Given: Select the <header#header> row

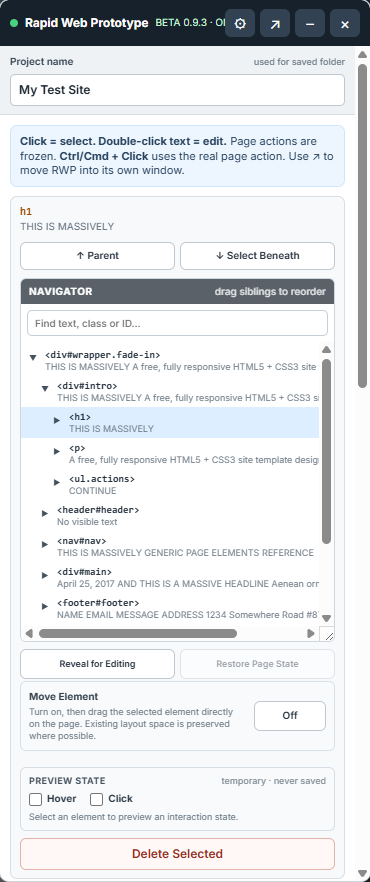Looking at the screenshot, I should [x=170, y=515].
